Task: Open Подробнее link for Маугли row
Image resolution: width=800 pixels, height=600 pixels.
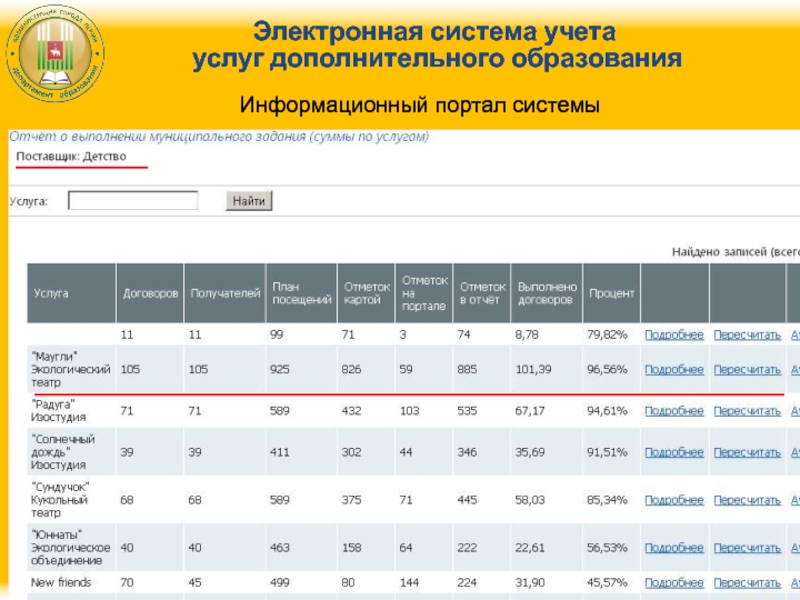Action: point(674,369)
